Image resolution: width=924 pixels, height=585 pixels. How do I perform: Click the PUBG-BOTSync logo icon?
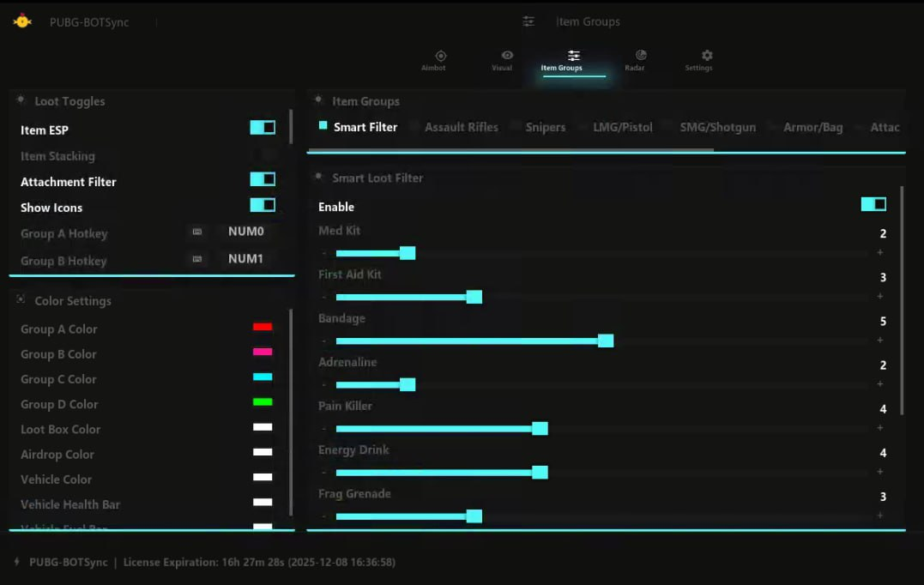click(x=22, y=21)
